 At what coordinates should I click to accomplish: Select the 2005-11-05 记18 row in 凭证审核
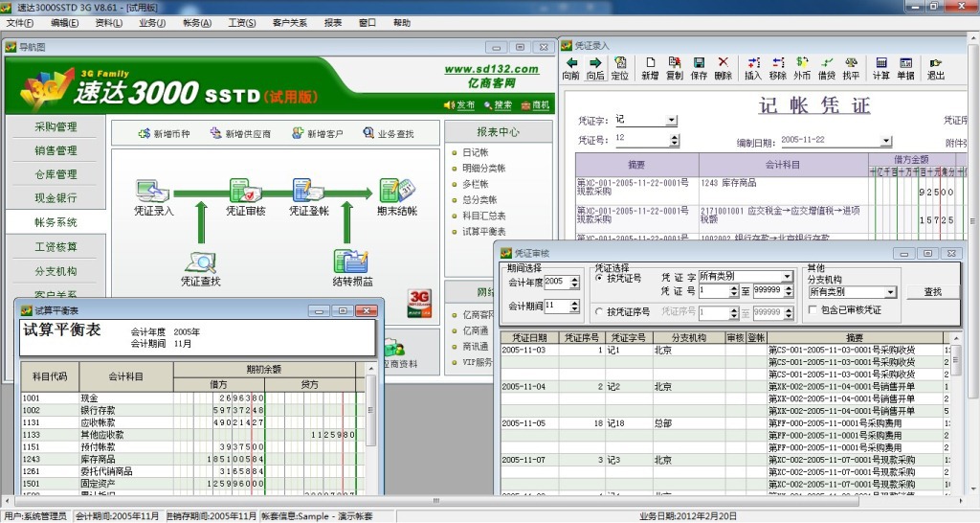(x=725, y=423)
